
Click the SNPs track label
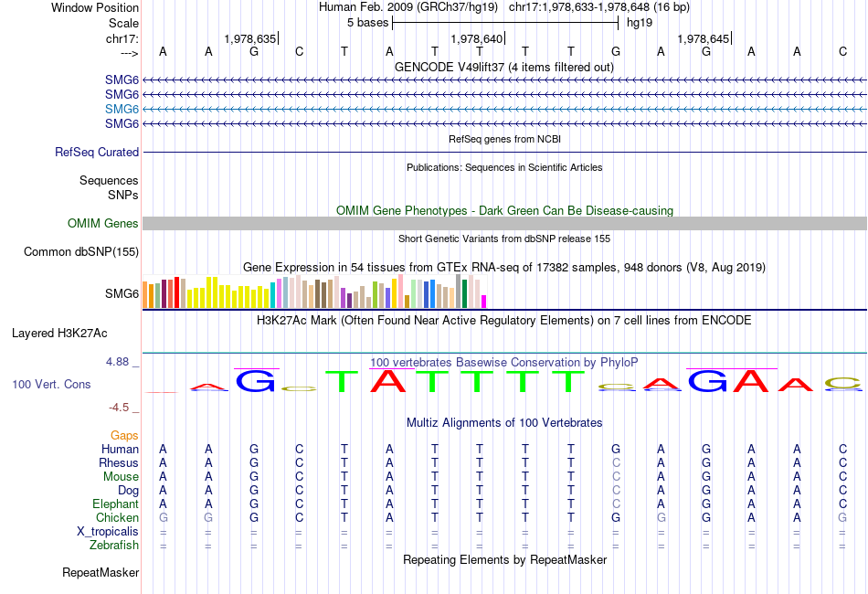[123, 195]
